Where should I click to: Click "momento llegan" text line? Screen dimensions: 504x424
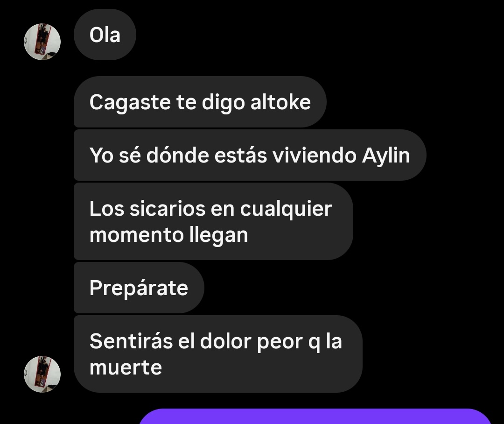click(169, 235)
